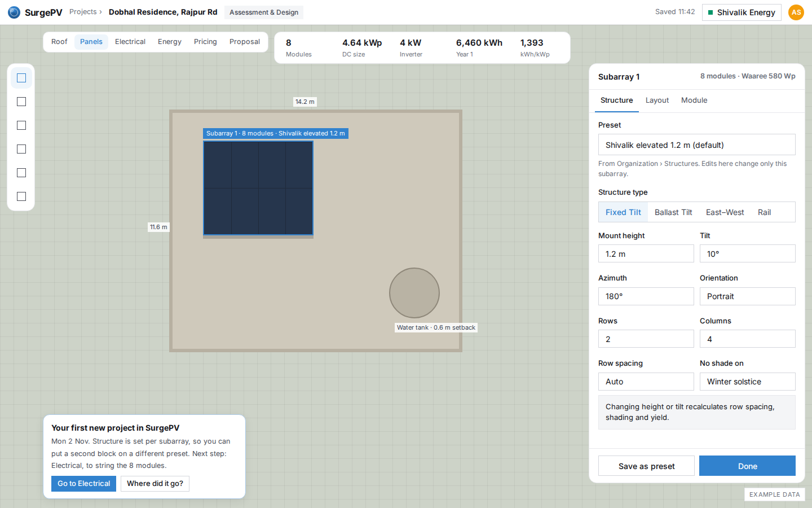Choose Ballast Tilt structure type
This screenshot has width=812, height=508.
[673, 212]
